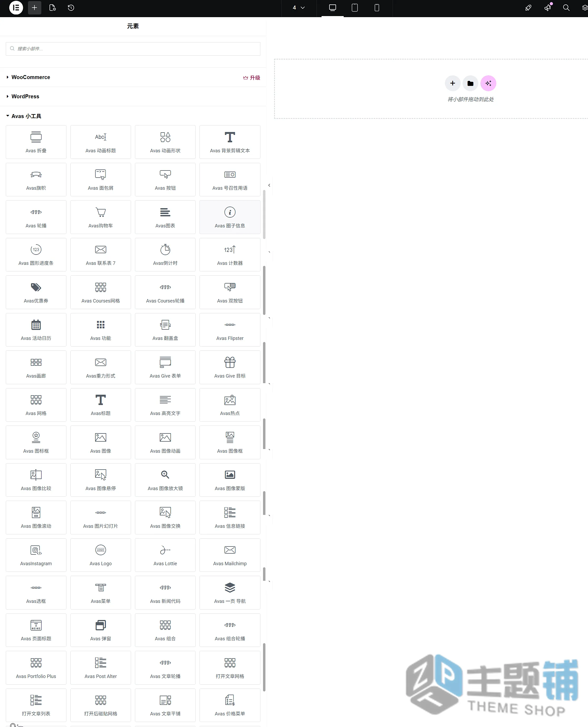Select the Avas 面包屑 widget
588x727 pixels.
click(x=101, y=179)
